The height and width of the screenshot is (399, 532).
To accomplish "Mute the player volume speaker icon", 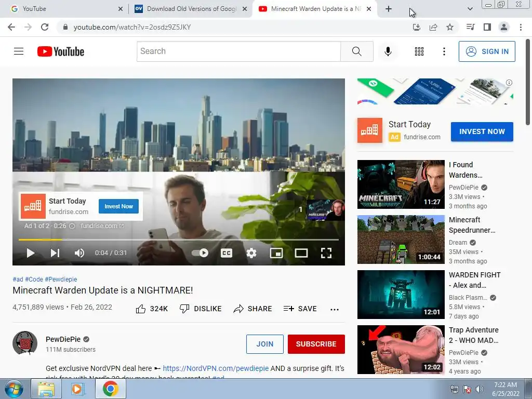I will (x=79, y=253).
